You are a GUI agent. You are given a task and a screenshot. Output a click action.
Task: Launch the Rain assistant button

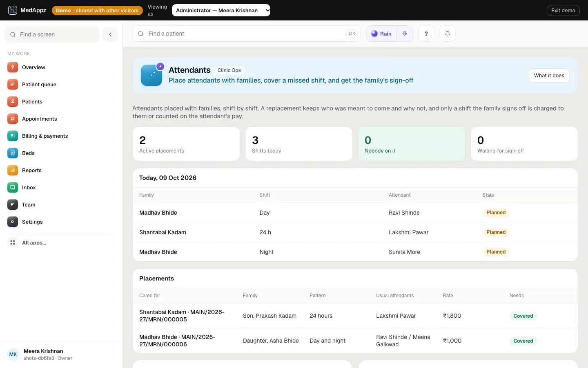coord(381,34)
